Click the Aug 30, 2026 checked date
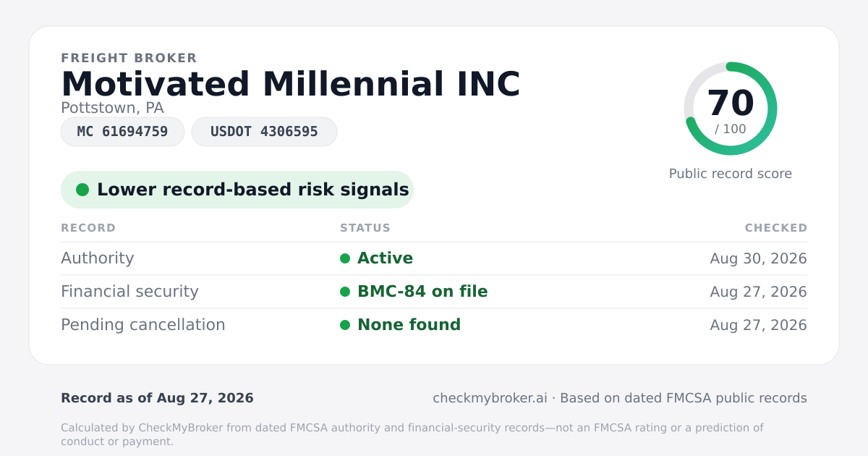This screenshot has height=456, width=868. click(759, 258)
